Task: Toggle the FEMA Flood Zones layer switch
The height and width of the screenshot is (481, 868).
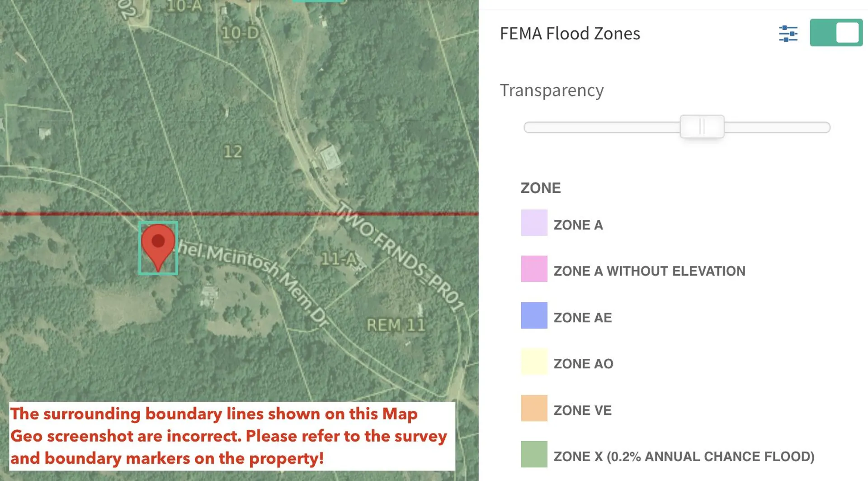Action: 836,33
